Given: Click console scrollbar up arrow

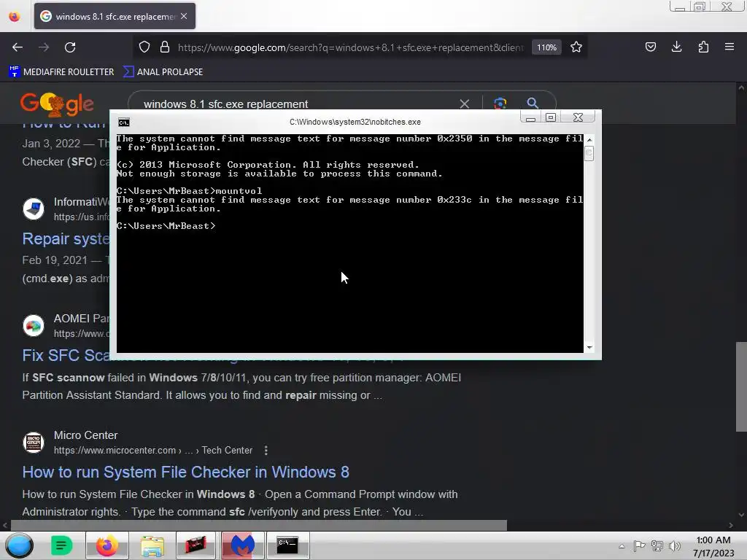Looking at the screenshot, I should tap(589, 139).
